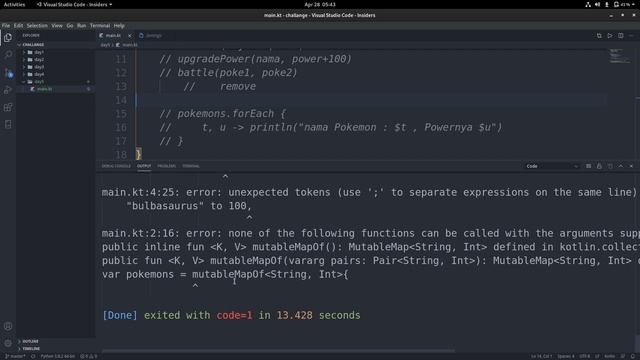The width and height of the screenshot is (640, 360).
Task: Open output log file icon
Action: 610,166
